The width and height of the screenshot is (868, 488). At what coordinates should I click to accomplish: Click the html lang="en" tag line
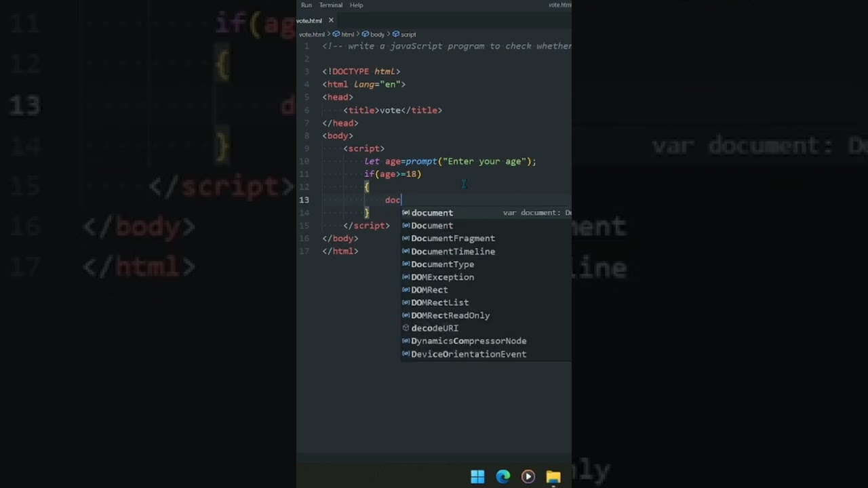364,84
